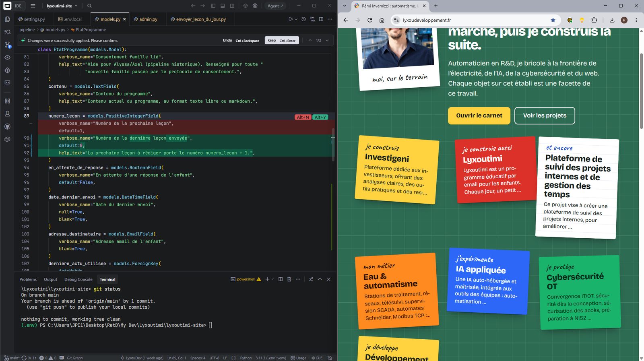The width and height of the screenshot is (644, 361).
Task: Toggle the IDE primary sidebar layout
Action: point(213,6)
